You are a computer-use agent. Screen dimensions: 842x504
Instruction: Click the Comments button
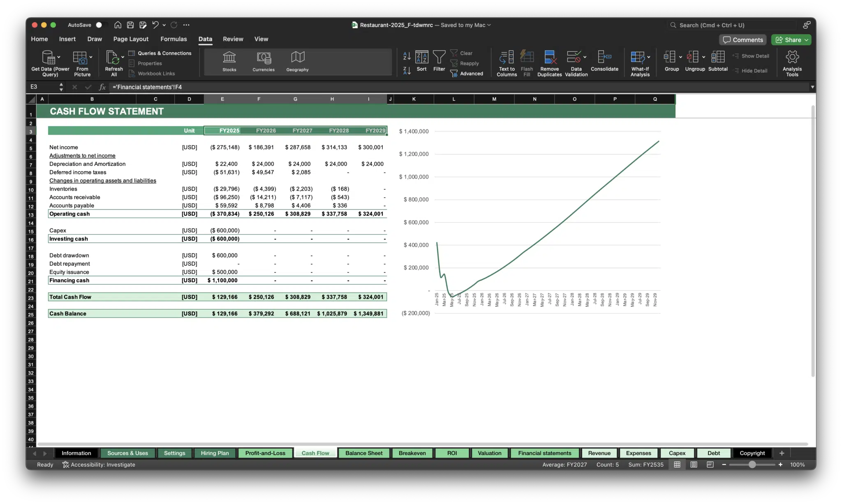click(743, 40)
